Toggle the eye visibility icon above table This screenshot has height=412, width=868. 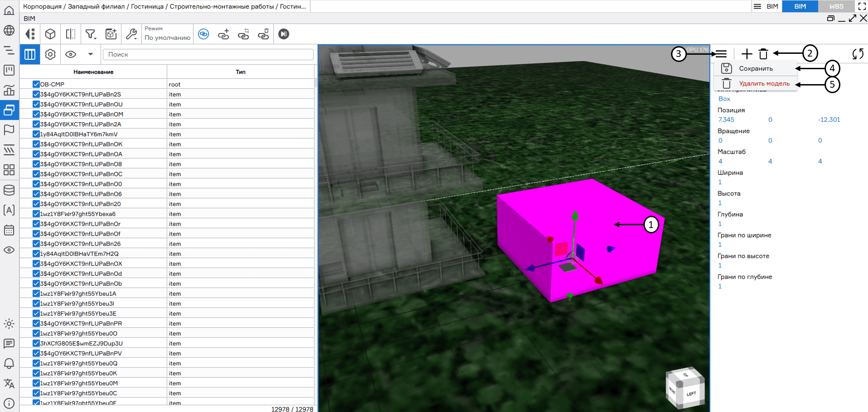[x=71, y=54]
